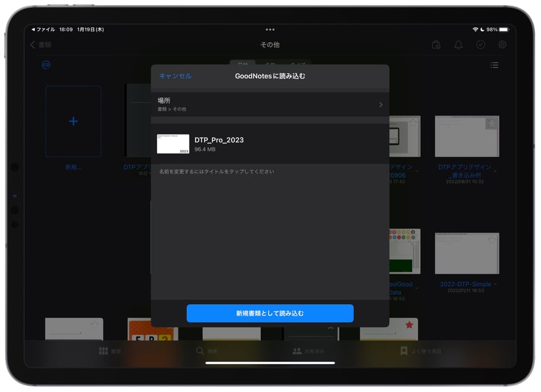The height and width of the screenshot is (392, 541).
Task: Toggle the red favorite star on bottom thumbnail
Action: (x=409, y=324)
